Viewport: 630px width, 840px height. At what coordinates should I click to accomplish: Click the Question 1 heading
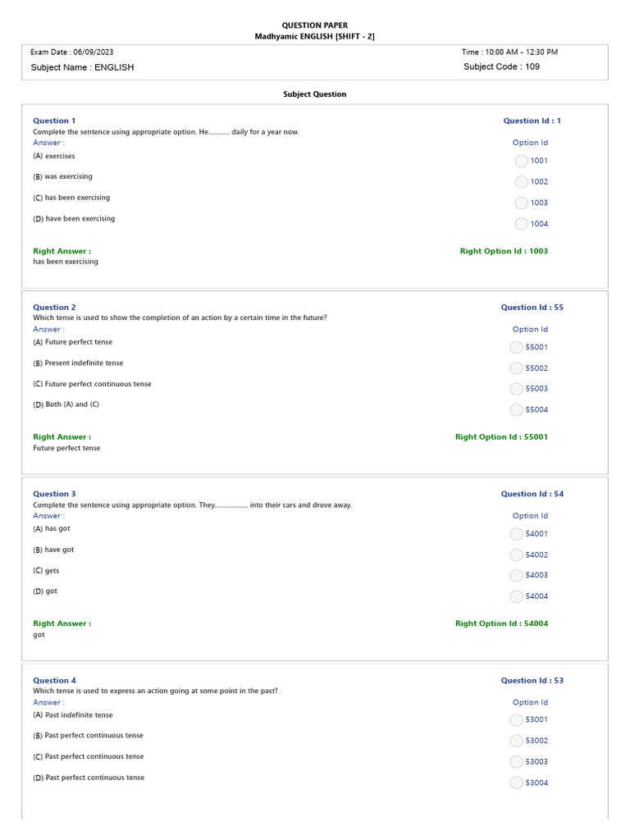[x=54, y=121]
